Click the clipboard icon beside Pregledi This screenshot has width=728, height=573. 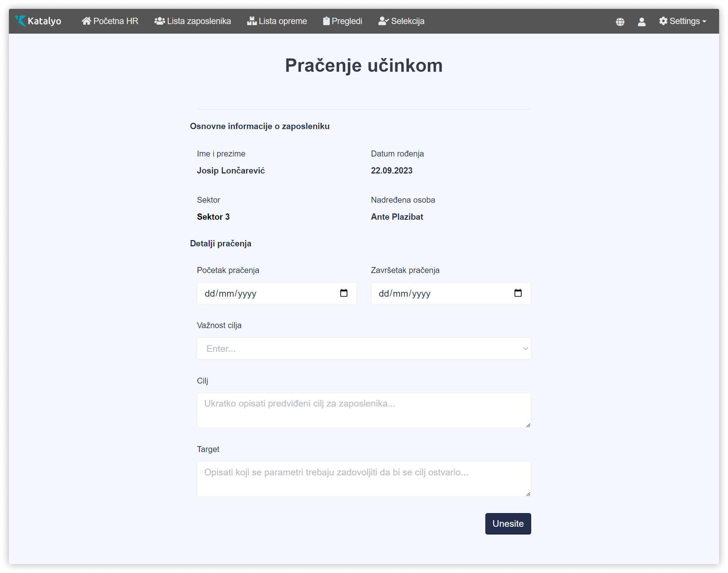coord(326,21)
